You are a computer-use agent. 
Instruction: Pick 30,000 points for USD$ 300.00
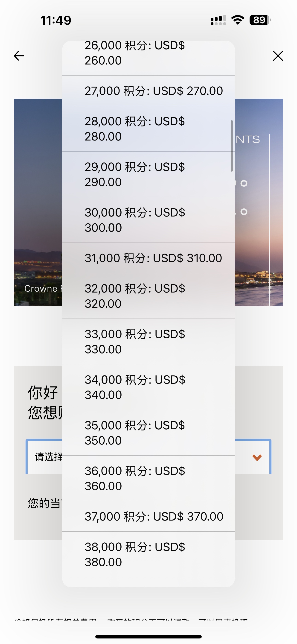coord(148,220)
